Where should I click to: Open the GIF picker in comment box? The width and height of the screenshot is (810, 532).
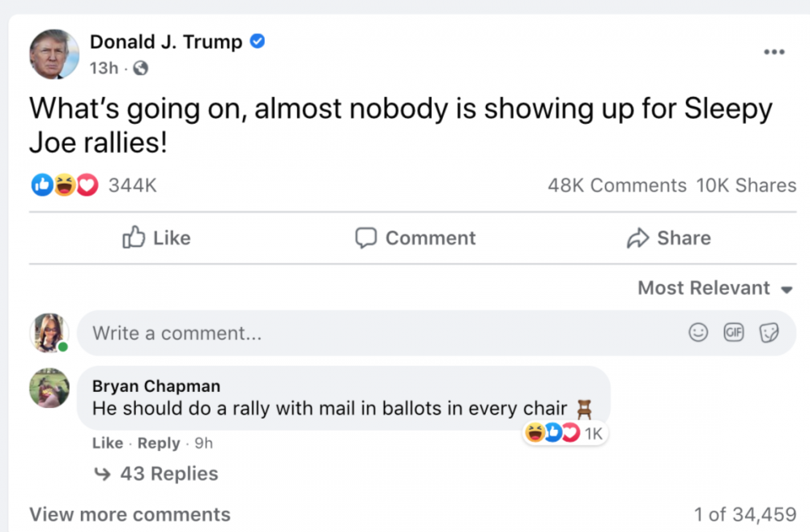(x=734, y=333)
